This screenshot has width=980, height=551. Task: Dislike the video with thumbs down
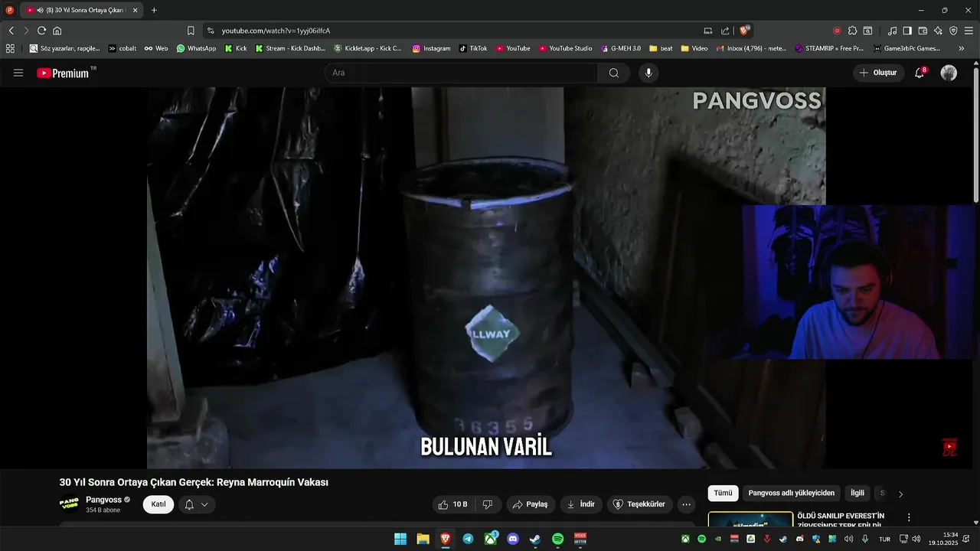(488, 504)
